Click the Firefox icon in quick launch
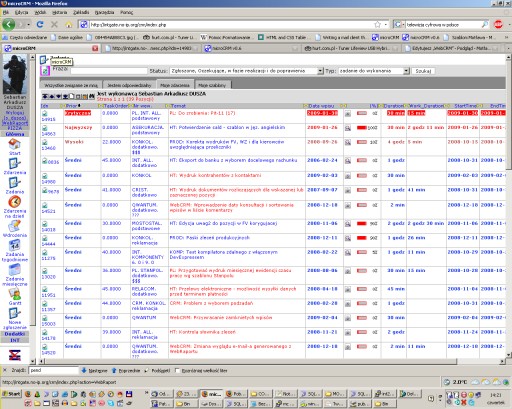 (x=28, y=394)
